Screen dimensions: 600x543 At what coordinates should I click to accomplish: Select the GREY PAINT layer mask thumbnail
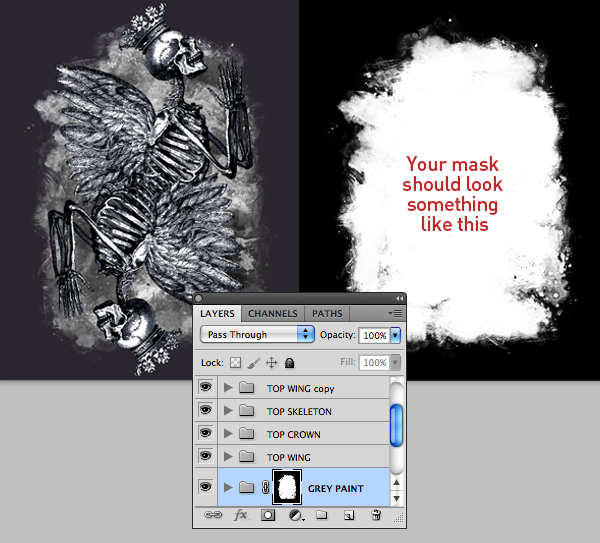click(x=287, y=487)
